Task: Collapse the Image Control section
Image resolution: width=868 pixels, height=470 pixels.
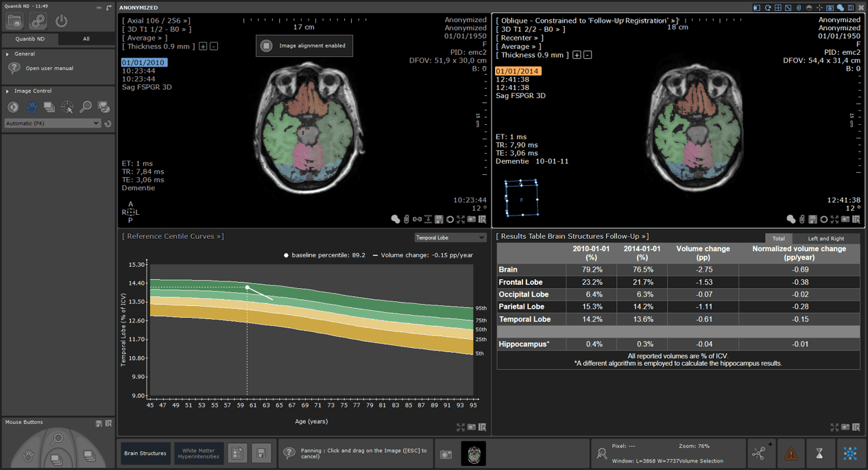Action: [x=8, y=91]
